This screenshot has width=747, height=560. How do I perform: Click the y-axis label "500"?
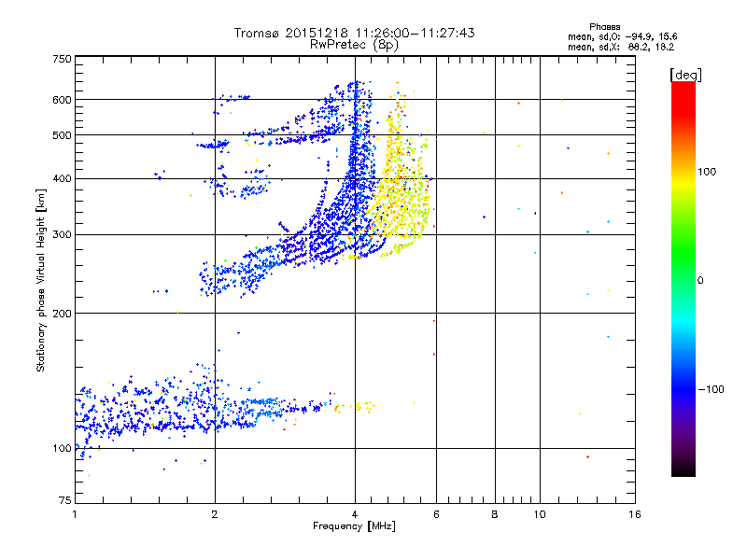(x=62, y=135)
